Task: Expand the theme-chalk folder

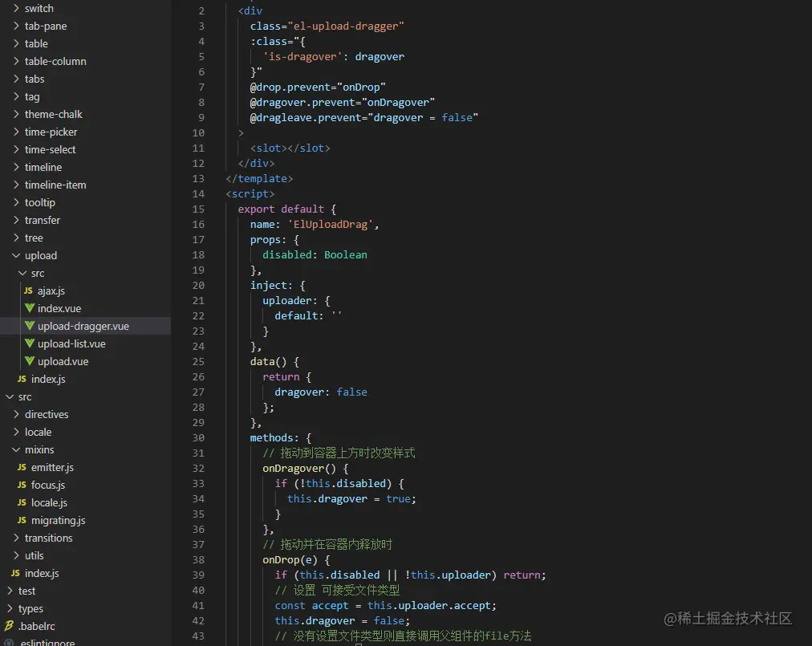Action: 16,114
